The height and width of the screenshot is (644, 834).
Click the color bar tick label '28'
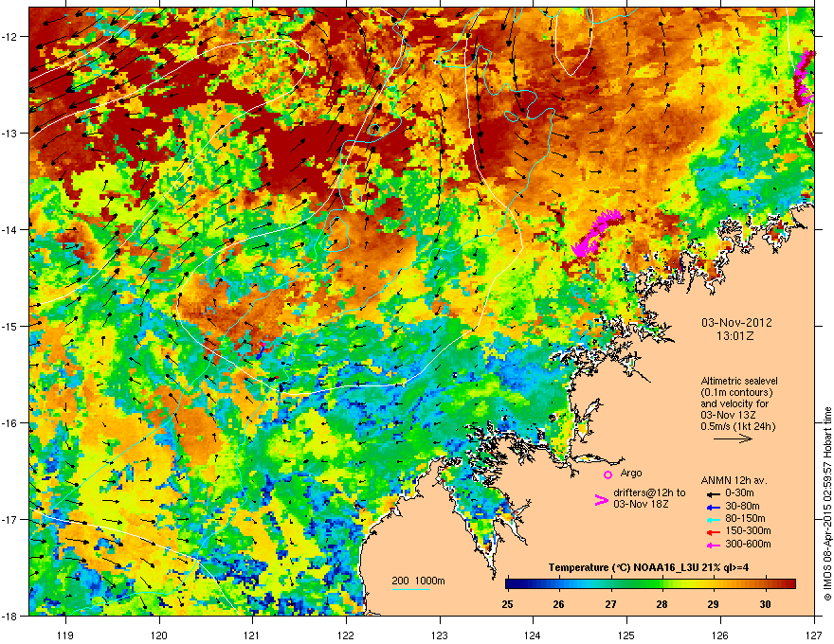point(662,604)
